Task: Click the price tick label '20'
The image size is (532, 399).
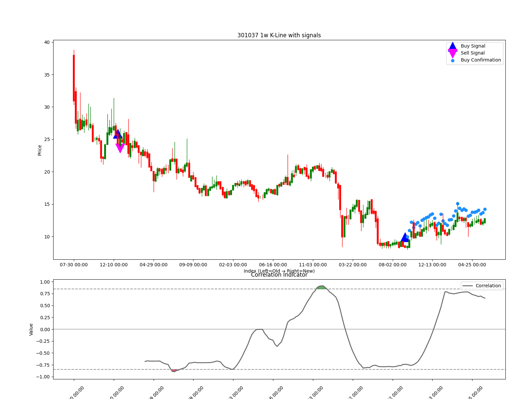Action: (x=47, y=172)
